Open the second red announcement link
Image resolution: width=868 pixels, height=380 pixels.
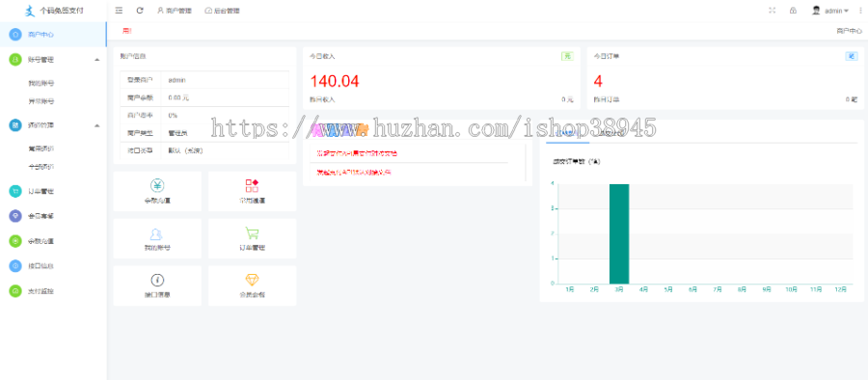[x=354, y=173]
